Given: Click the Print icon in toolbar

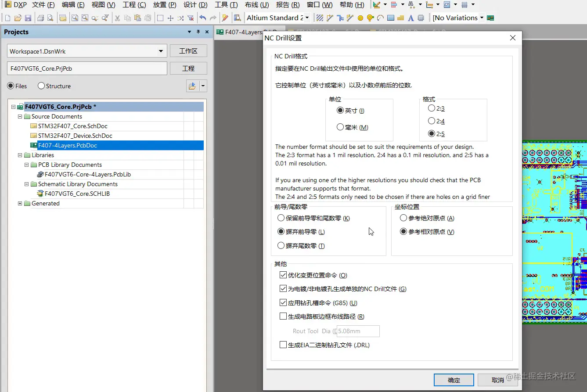Looking at the screenshot, I should point(40,18).
